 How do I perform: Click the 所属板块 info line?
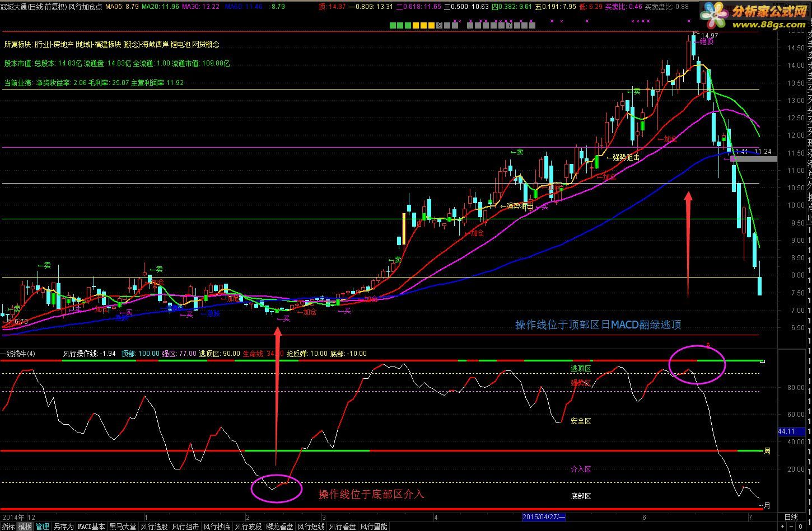pos(111,44)
